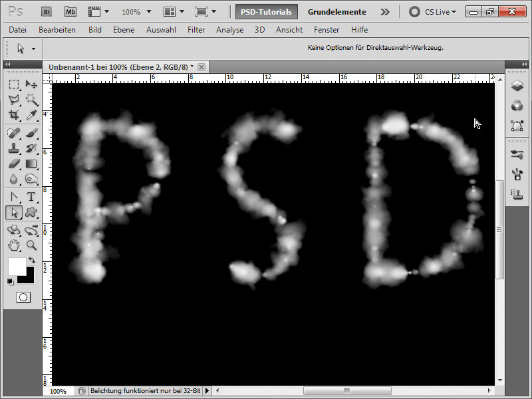Activate the Hand tool
The image size is (532, 399).
pyautogui.click(x=14, y=245)
